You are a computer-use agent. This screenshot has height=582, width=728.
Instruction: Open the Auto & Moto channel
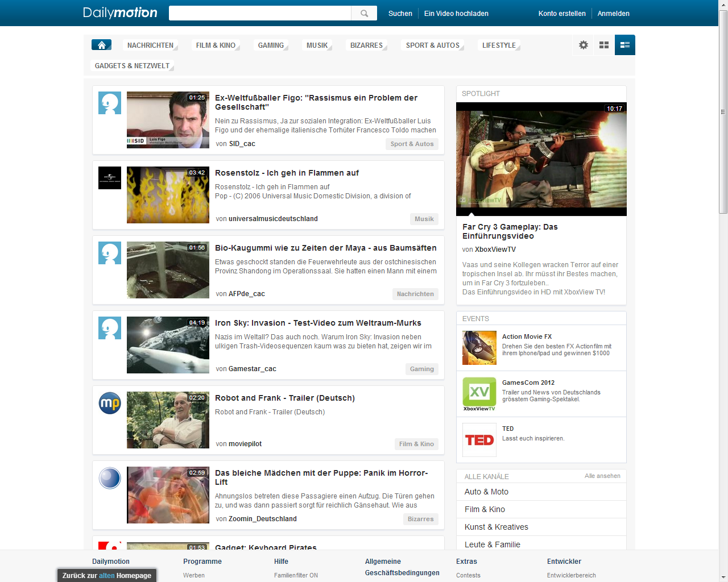point(541,492)
